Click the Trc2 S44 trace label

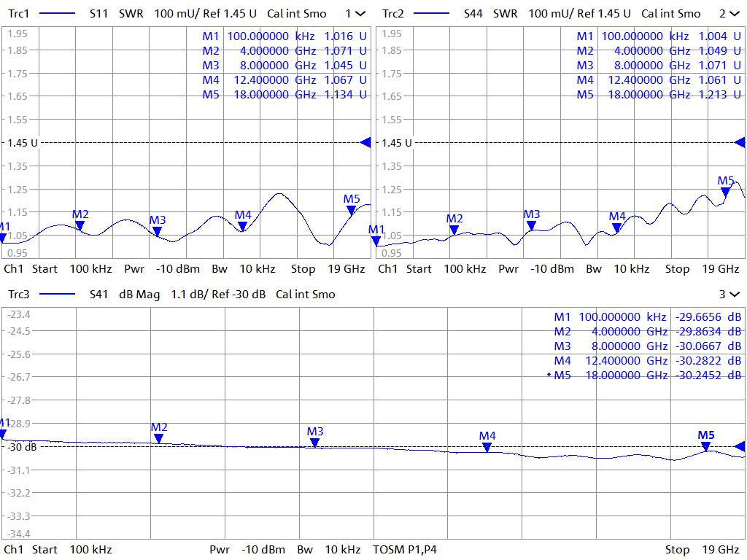click(x=392, y=13)
